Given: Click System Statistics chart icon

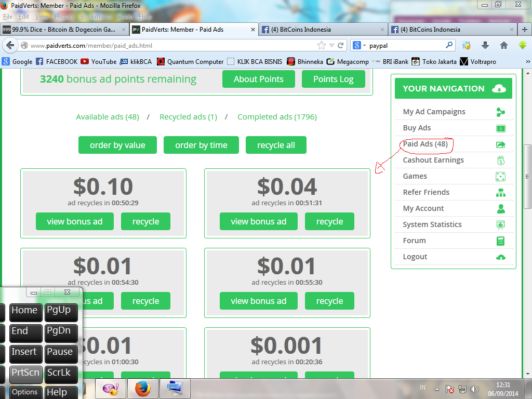Looking at the screenshot, I should point(500,224).
